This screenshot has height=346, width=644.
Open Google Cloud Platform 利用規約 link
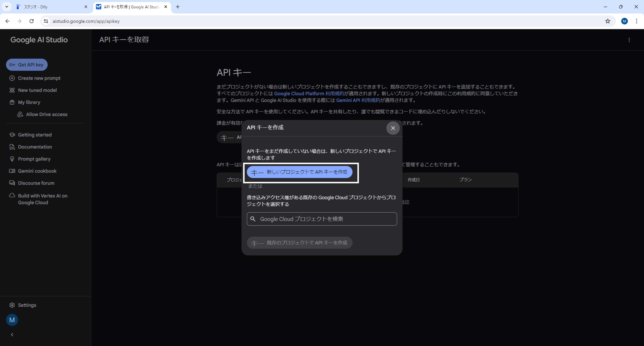pos(309,94)
